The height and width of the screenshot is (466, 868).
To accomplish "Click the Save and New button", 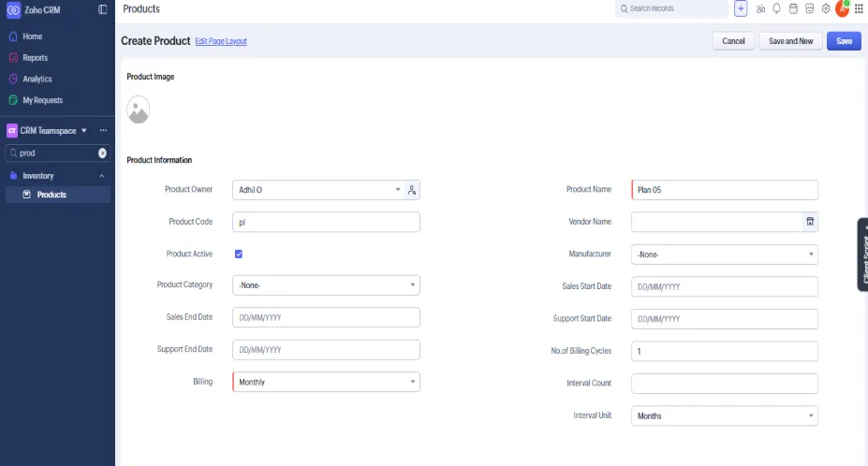I will click(x=790, y=41).
